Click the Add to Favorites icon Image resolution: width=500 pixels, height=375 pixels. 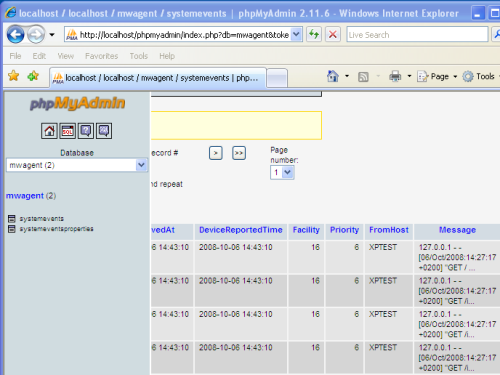point(33,76)
